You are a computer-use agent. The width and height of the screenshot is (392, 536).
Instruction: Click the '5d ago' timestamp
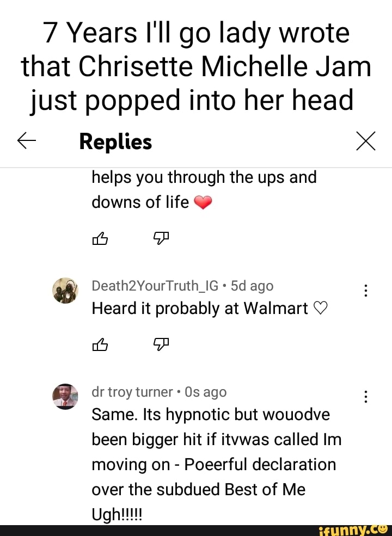click(x=252, y=286)
